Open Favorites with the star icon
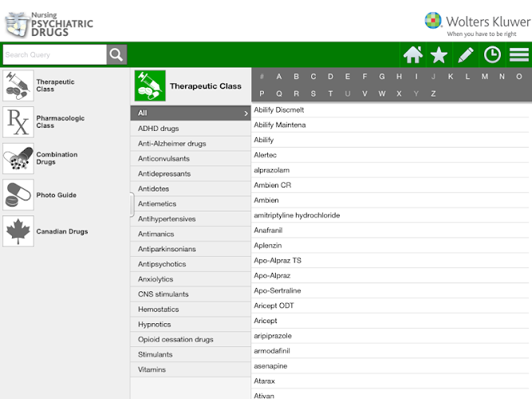 (x=439, y=55)
